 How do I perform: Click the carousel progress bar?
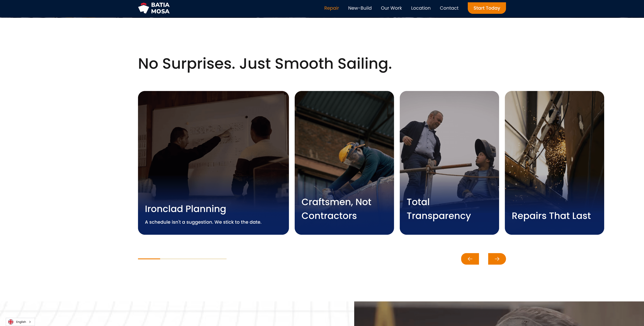tap(182, 259)
